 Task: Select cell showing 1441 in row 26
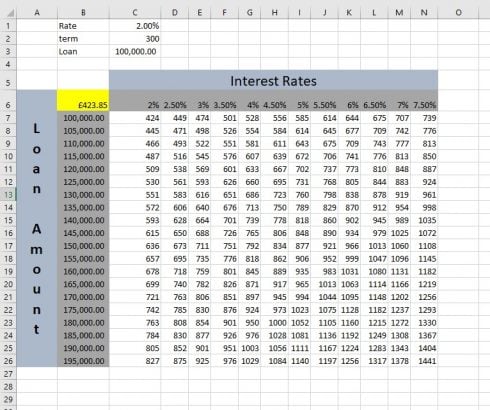(x=424, y=361)
